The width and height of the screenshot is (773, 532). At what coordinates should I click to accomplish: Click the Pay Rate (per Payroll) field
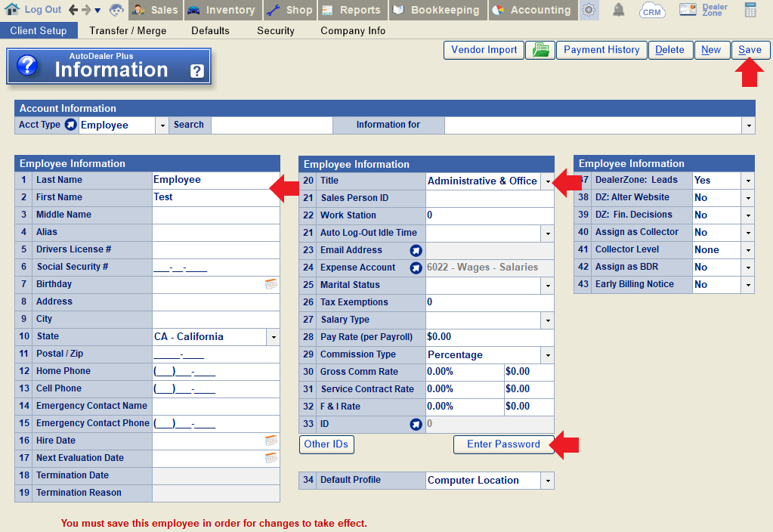pos(490,337)
